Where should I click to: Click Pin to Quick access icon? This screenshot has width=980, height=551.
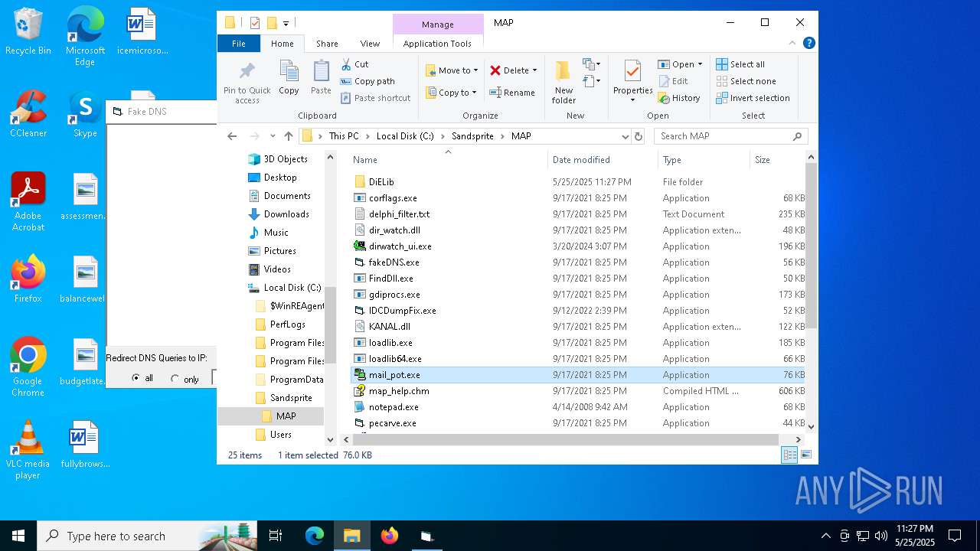click(247, 83)
